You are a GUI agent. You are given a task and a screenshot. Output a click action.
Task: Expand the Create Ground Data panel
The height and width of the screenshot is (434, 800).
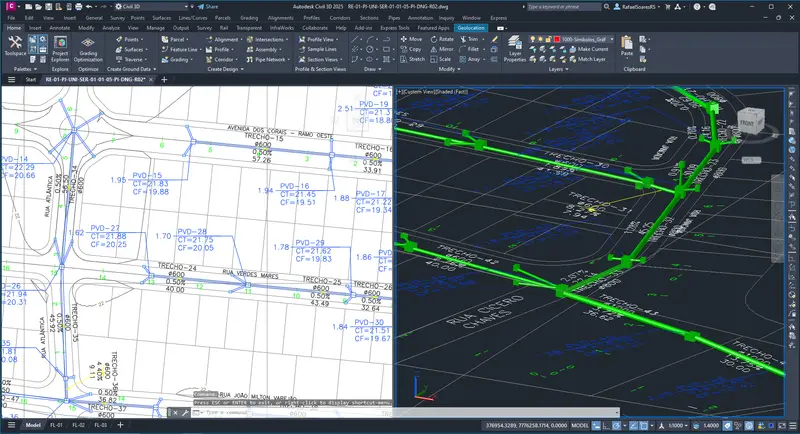(132, 69)
